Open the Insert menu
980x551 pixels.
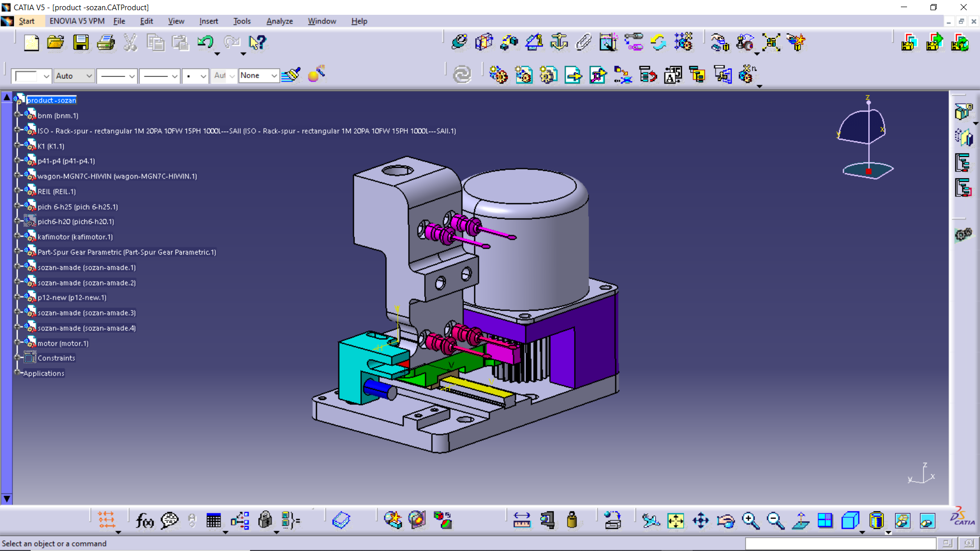click(208, 21)
